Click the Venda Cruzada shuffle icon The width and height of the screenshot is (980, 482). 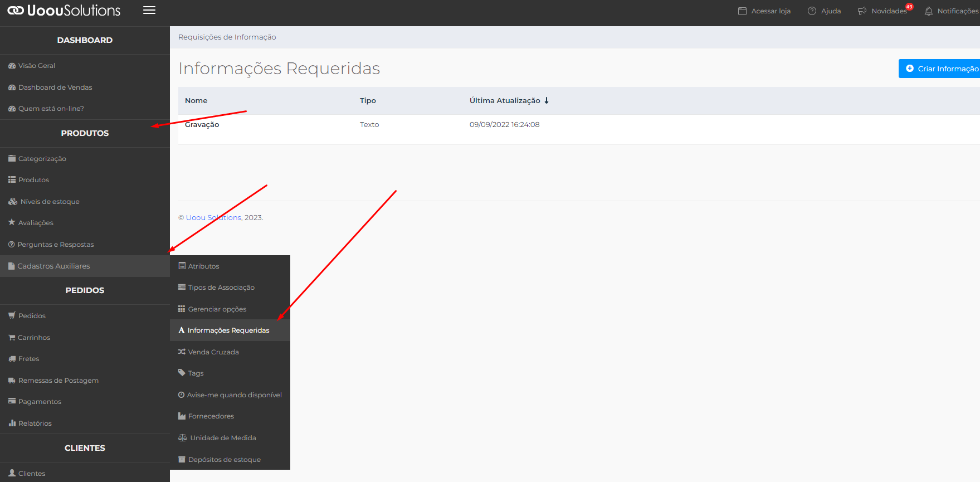(x=182, y=352)
